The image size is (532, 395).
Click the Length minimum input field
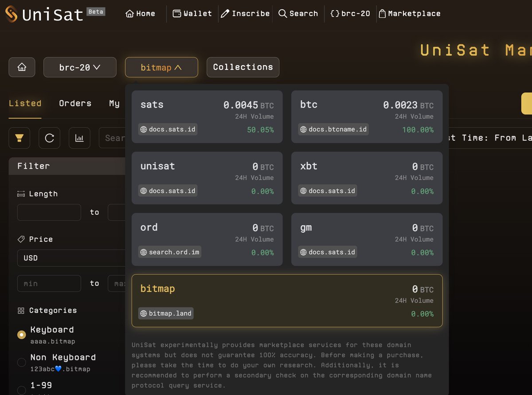49,213
